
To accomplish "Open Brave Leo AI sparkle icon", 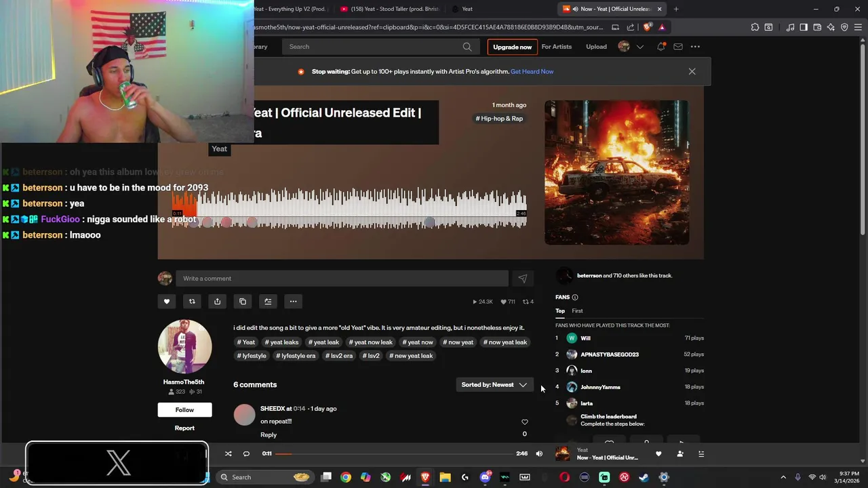I will coord(831,27).
